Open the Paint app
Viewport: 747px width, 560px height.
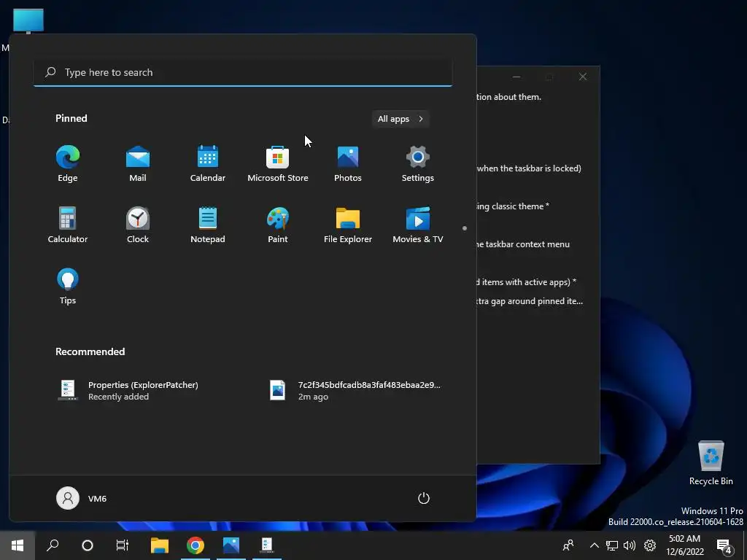click(278, 225)
